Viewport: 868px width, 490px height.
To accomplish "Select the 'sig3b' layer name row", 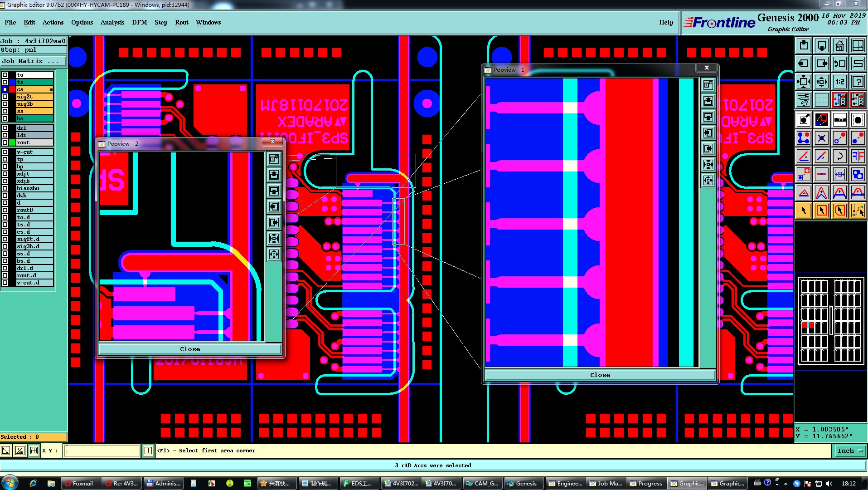I will coord(35,104).
